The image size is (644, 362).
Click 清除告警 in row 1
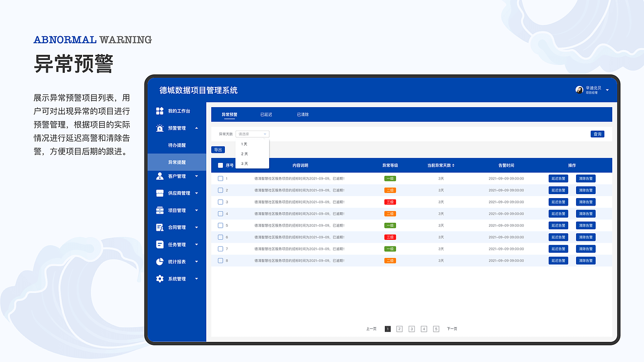[586, 178]
